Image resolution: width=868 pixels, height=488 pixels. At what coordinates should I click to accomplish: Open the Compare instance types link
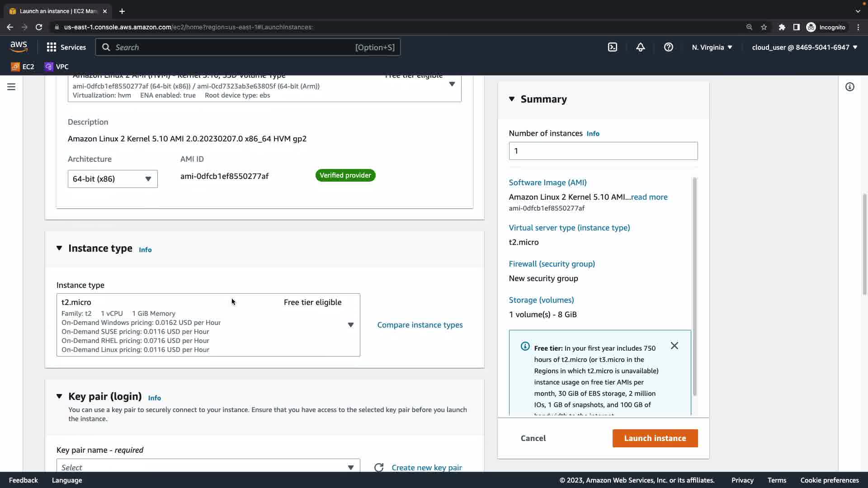420,325
